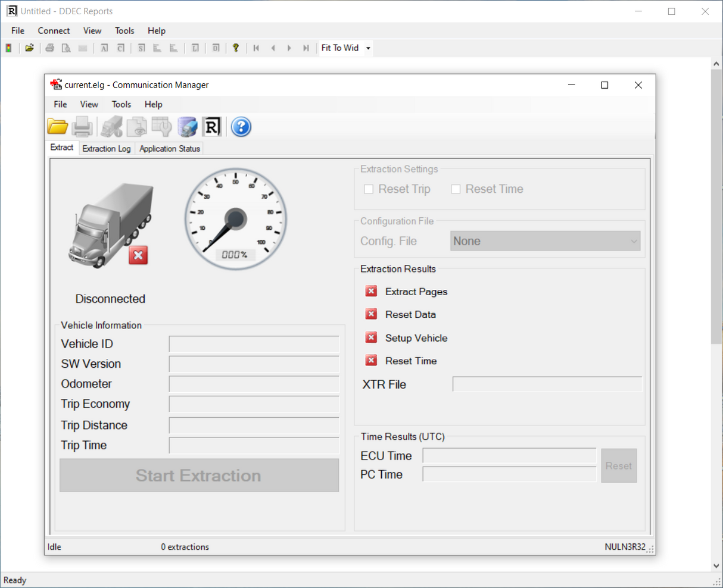Open the Application Status tab
The height and width of the screenshot is (588, 723).
(x=169, y=148)
